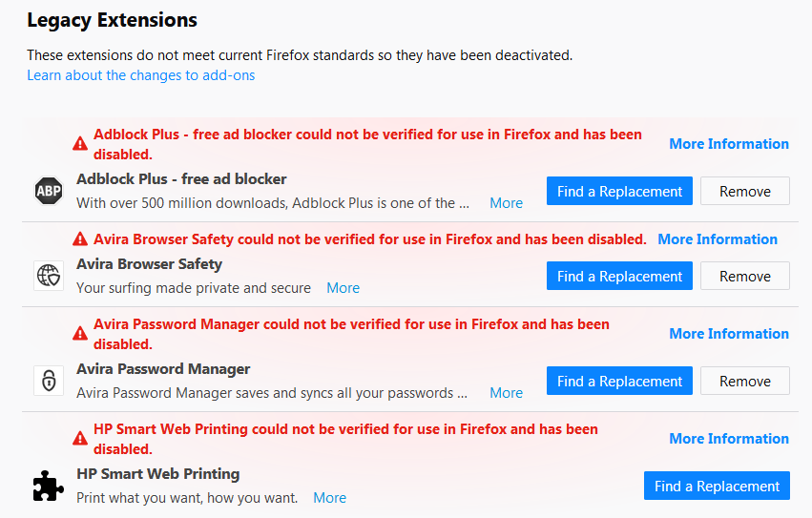The height and width of the screenshot is (518, 812).
Task: Click the warning triangle beside Avira Password Manager message
Action: click(x=80, y=333)
